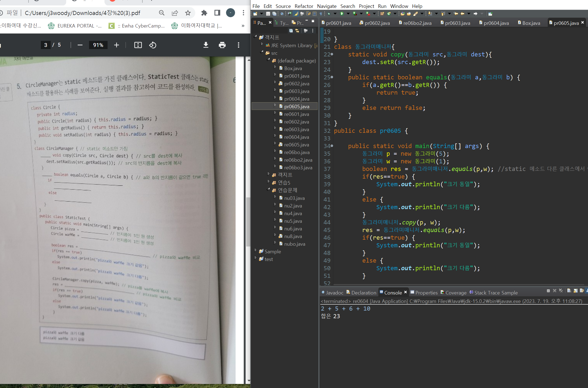The height and width of the screenshot is (388, 588).
Task: Toggle Scroll Lock in Console
Action: [575, 291]
